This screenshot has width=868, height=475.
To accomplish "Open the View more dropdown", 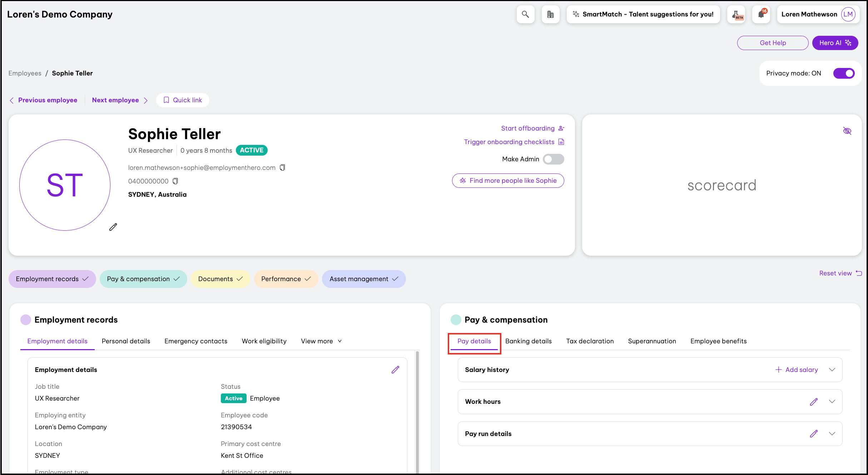I will point(321,341).
